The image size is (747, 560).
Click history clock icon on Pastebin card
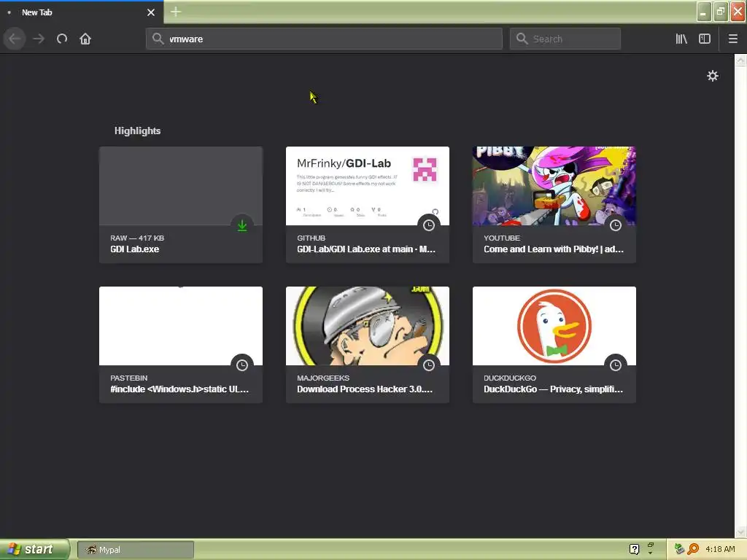pyautogui.click(x=242, y=365)
